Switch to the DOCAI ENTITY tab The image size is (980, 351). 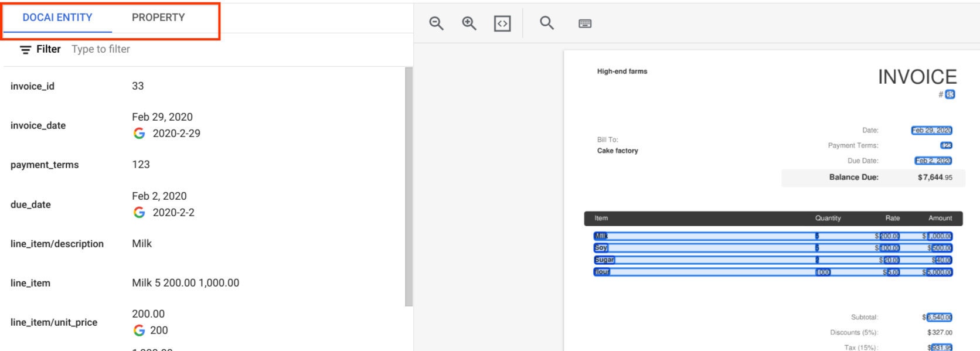coord(57,18)
